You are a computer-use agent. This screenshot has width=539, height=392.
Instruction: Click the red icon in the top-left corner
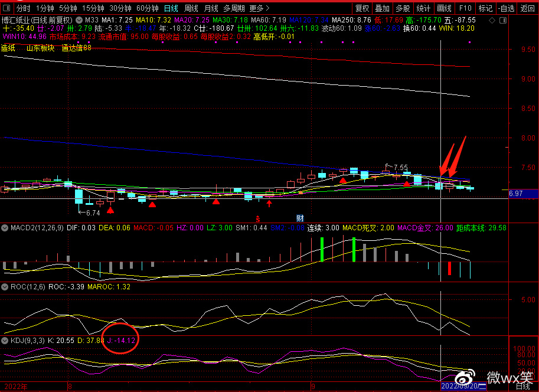coord(6,8)
